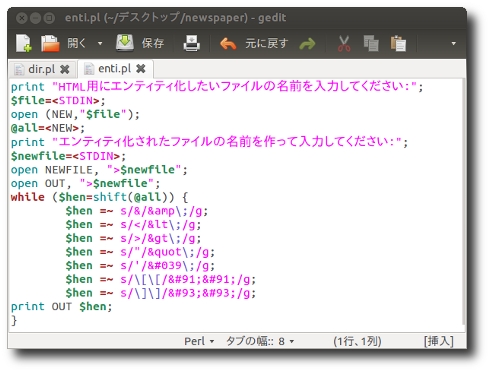The width and height of the screenshot is (490, 372).
Task: Cut selection using the scissors icon
Action: [x=344, y=44]
